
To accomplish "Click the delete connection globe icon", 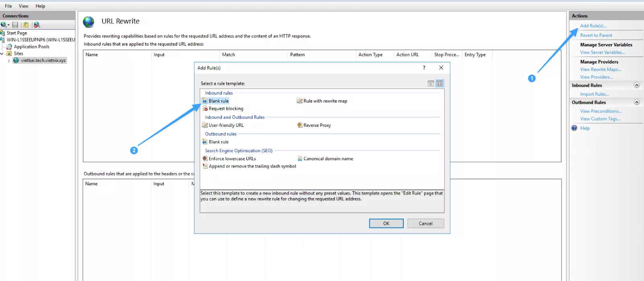I will click(37, 25).
